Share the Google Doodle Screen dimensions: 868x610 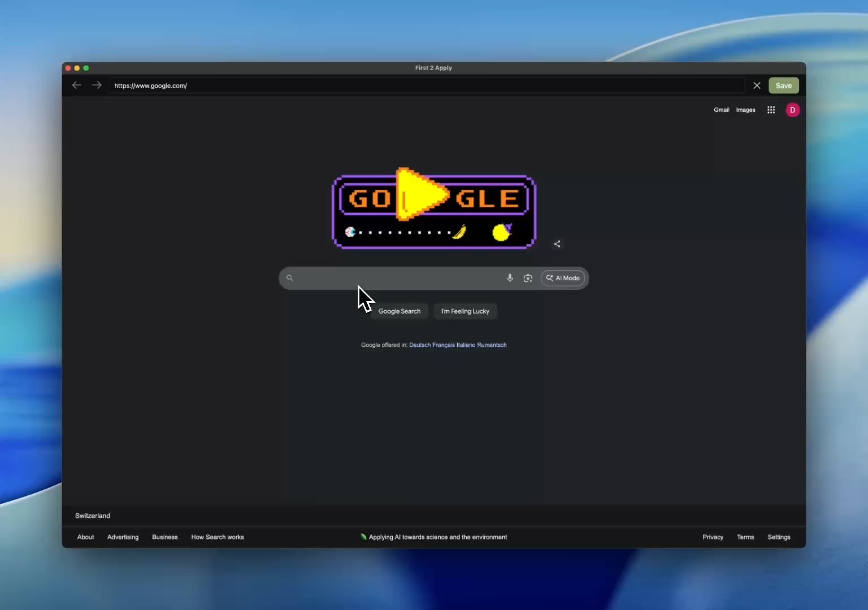click(x=557, y=244)
